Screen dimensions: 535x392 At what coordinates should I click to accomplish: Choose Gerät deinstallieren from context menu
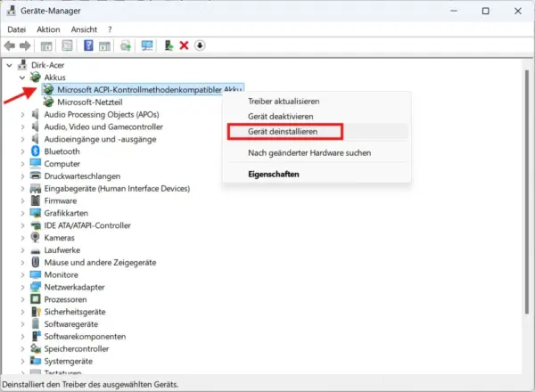(283, 131)
